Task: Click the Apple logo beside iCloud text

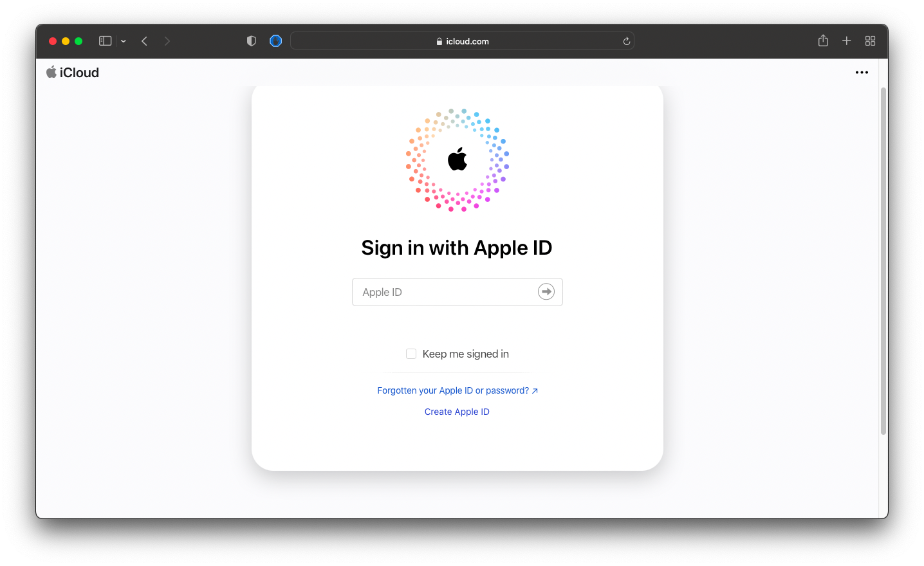Action: point(51,72)
